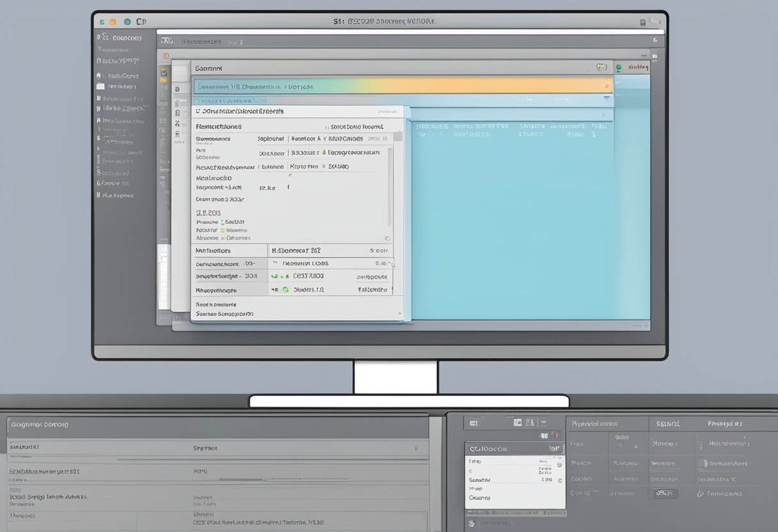Click the green circle icon beside the top-right label

click(x=619, y=66)
